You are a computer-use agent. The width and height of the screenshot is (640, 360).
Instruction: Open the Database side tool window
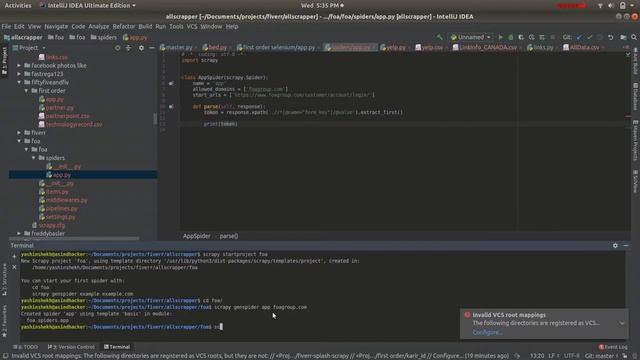(636, 97)
